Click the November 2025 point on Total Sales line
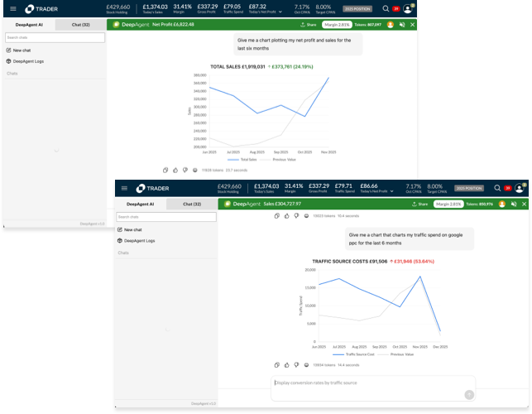Screen dimensions: 532x414 (328, 78)
